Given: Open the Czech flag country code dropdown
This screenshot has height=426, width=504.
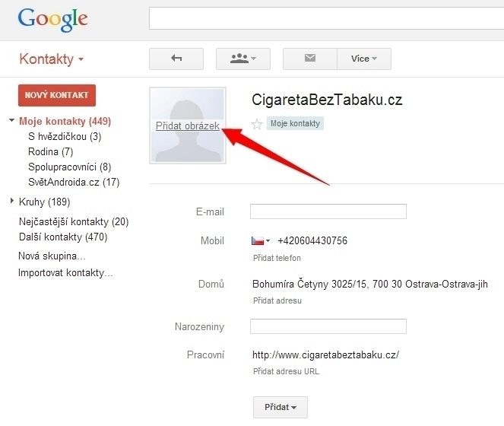Looking at the screenshot, I should (x=261, y=241).
